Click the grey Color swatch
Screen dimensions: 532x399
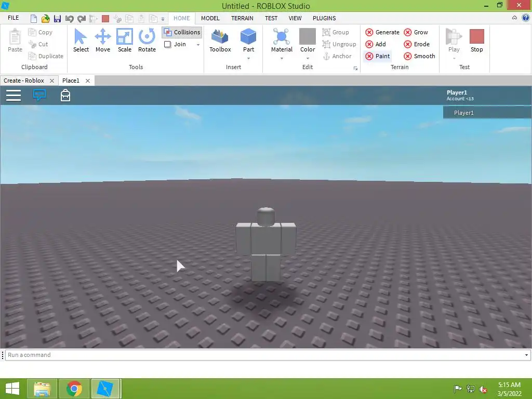(308, 36)
